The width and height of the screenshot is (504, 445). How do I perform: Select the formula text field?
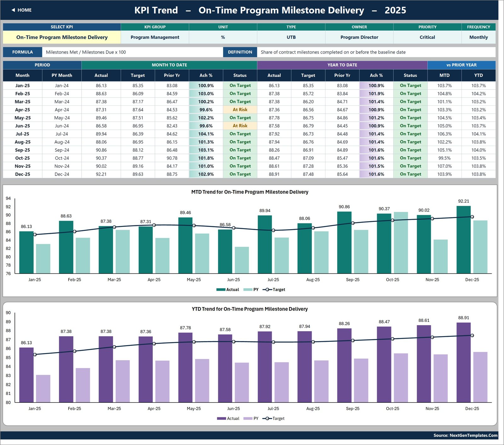(132, 52)
